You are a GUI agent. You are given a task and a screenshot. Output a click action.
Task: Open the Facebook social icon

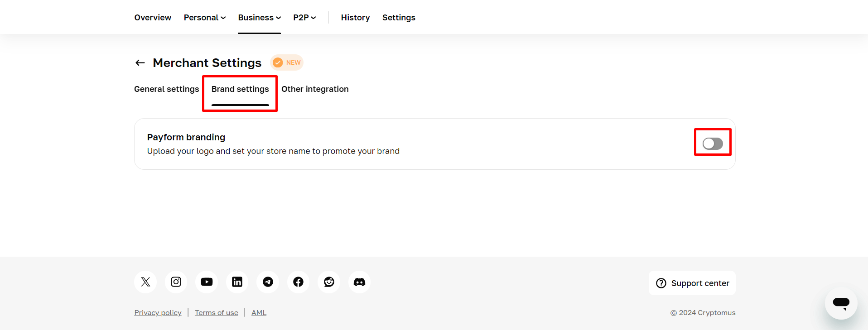click(x=298, y=282)
